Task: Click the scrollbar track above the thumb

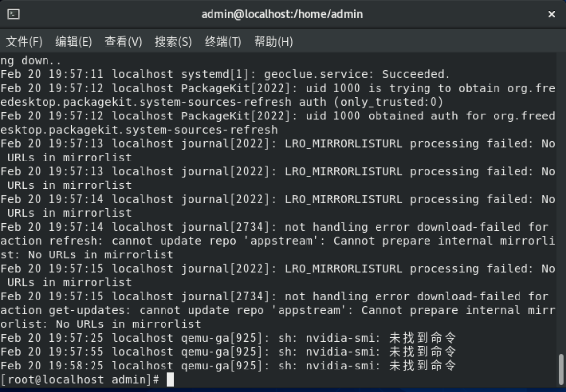Action: (561, 196)
